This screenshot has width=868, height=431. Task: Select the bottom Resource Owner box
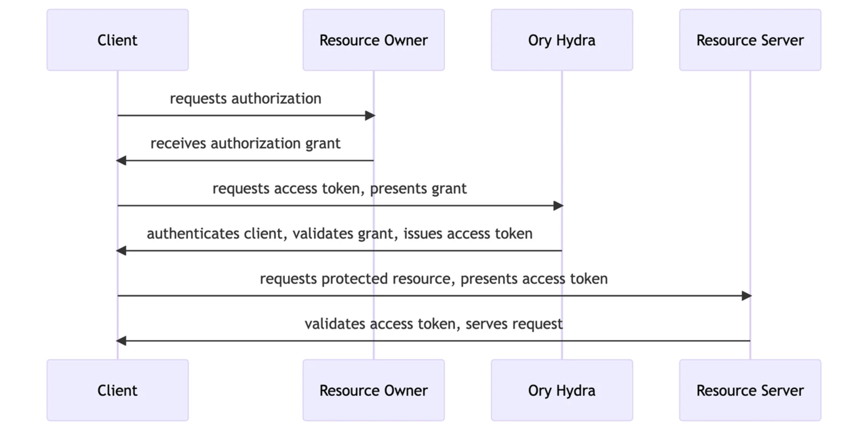pyautogui.click(x=373, y=390)
